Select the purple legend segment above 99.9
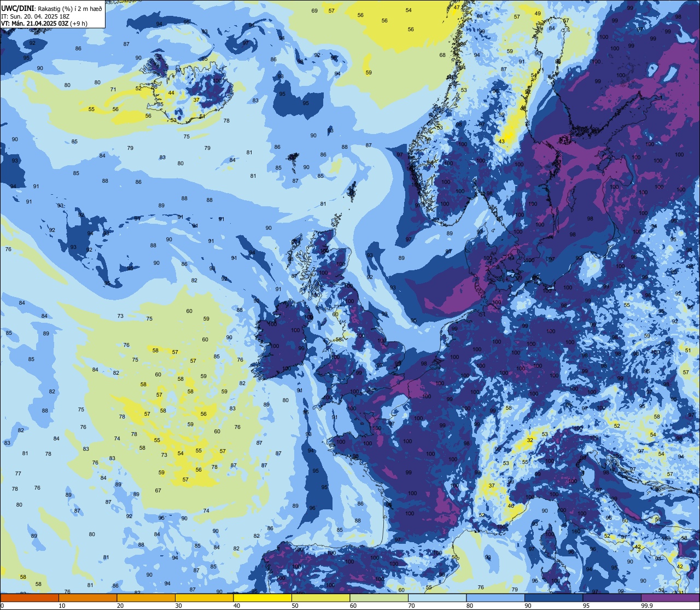The width and height of the screenshot is (700, 610). (x=670, y=597)
